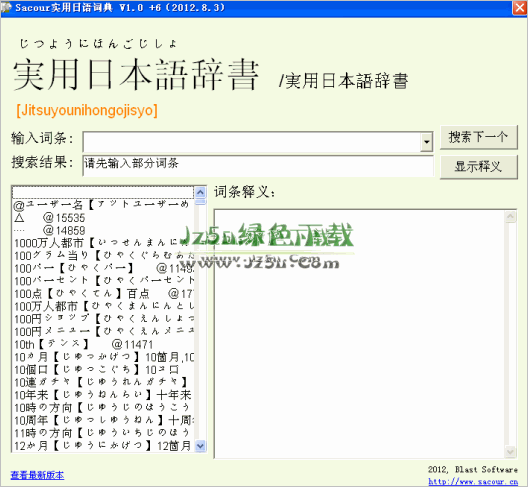Screen dimensions: 528x487
Task: Select the △ @15535 entry
Action: 103,218
